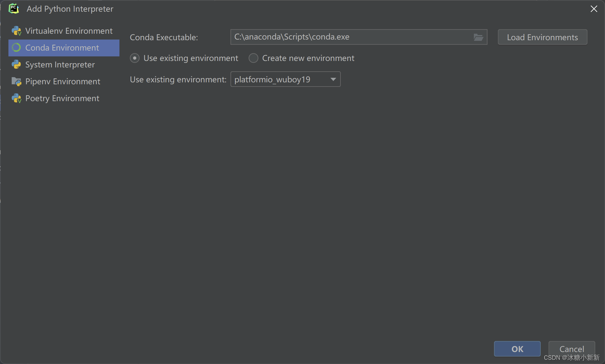
Task: Choose the Create new environment radio button
Action: click(x=253, y=58)
